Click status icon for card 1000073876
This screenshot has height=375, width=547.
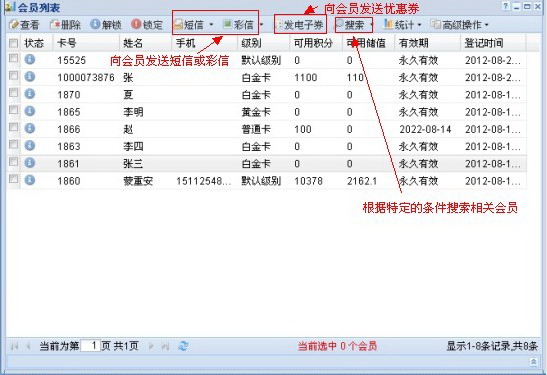click(30, 76)
